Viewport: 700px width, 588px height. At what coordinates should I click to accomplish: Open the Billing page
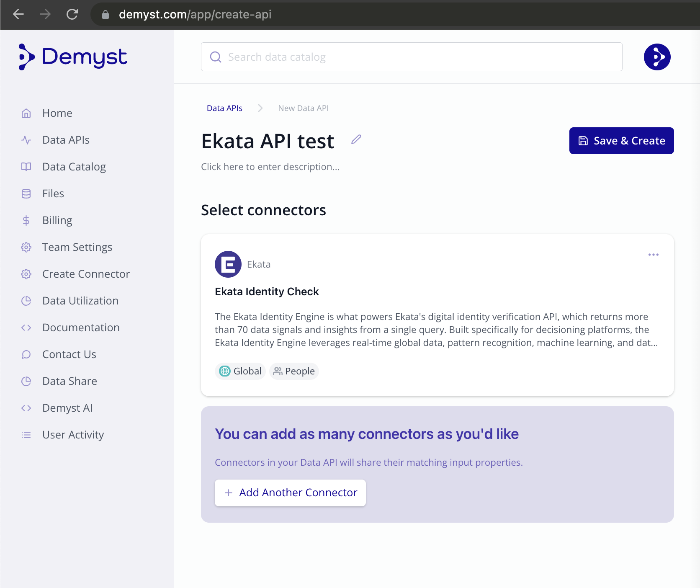[x=57, y=220]
